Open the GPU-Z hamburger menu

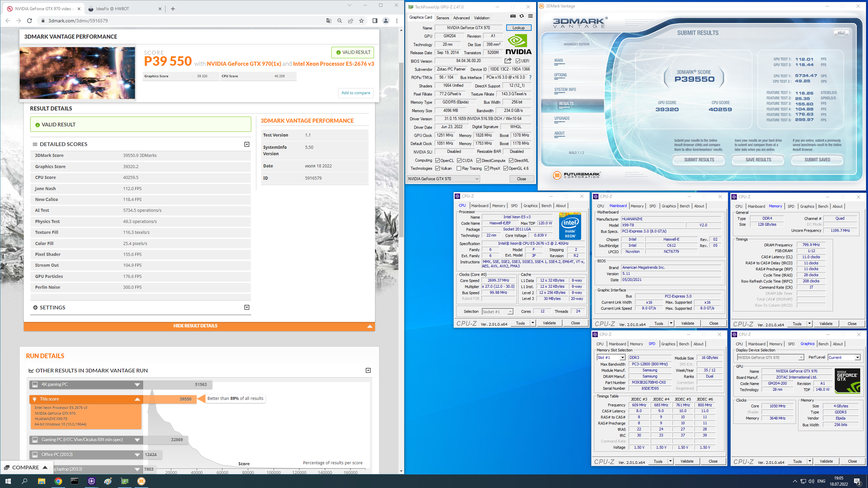(x=530, y=16)
